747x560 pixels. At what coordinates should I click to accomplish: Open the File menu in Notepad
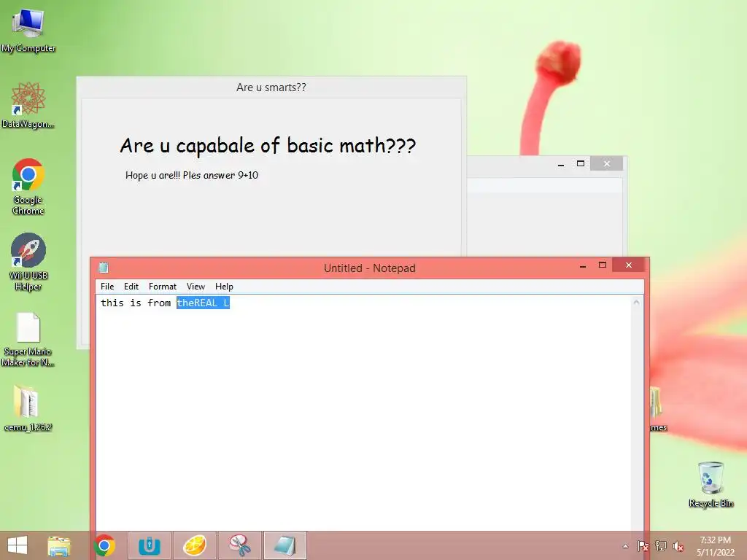point(107,286)
